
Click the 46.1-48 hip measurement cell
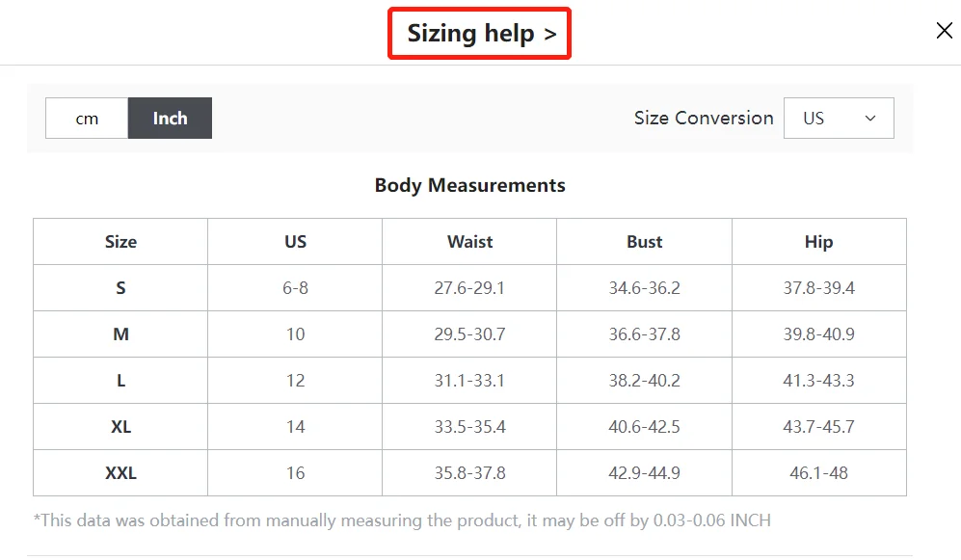pyautogui.click(x=818, y=473)
